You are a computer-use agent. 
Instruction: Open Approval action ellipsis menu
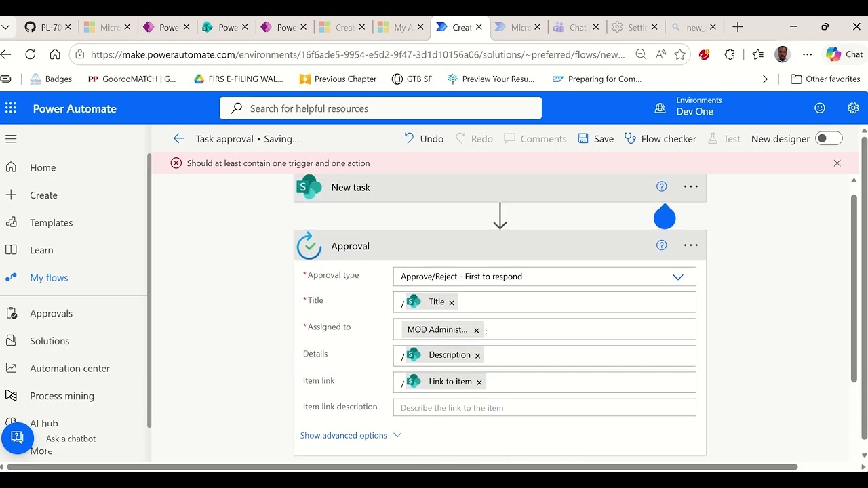pyautogui.click(x=690, y=245)
